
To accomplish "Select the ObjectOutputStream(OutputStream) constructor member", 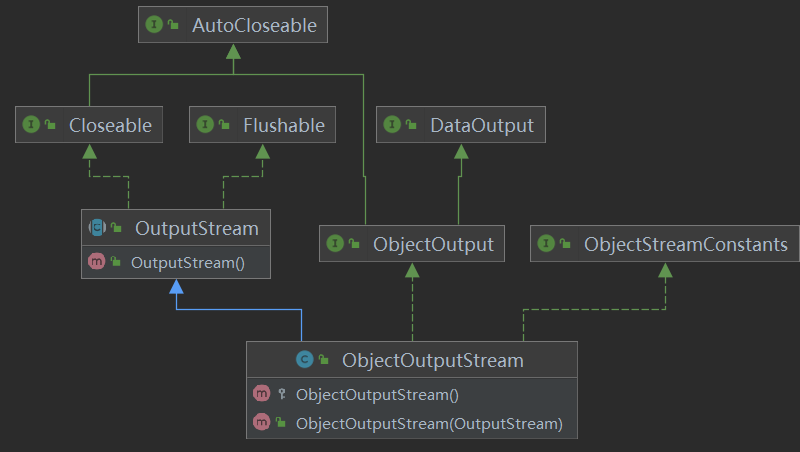I will click(429, 423).
